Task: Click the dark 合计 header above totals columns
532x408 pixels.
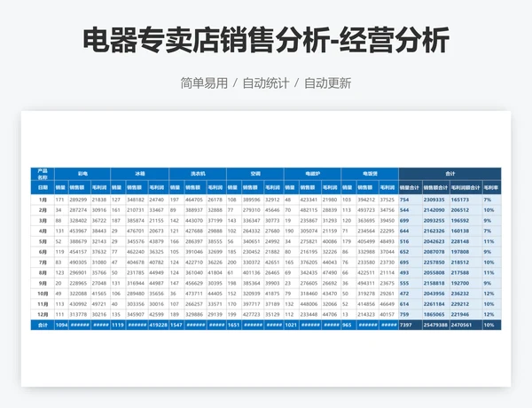Action: point(450,174)
